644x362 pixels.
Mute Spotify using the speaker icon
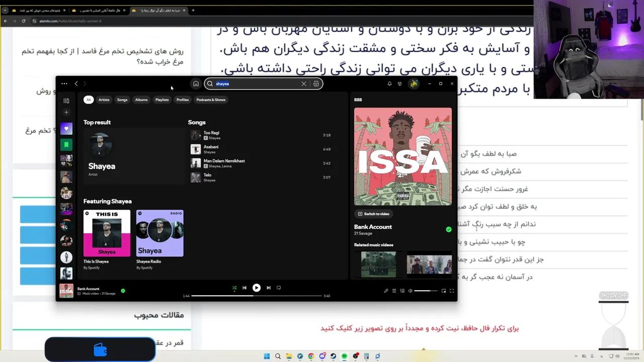[410, 291]
